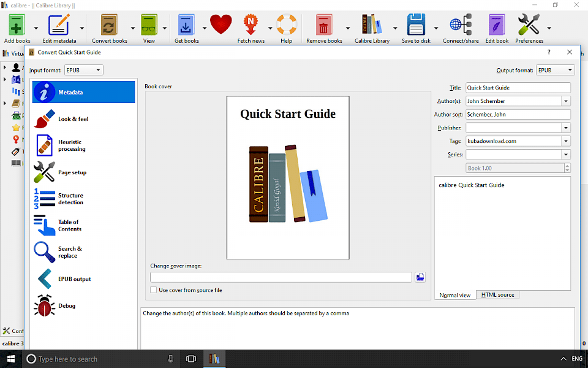Screen dimensions: 588x368
Task: Enable Use cover from source file
Action: pyautogui.click(x=153, y=290)
